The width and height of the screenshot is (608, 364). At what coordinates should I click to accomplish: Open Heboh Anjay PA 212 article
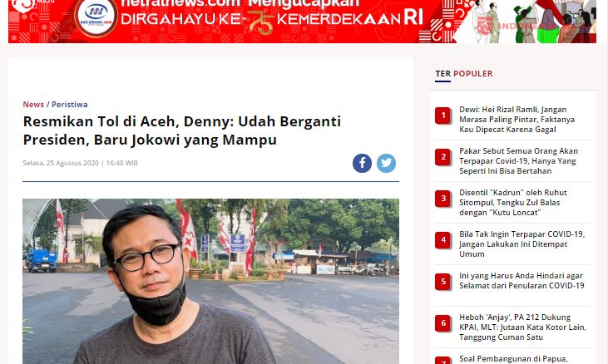click(522, 327)
